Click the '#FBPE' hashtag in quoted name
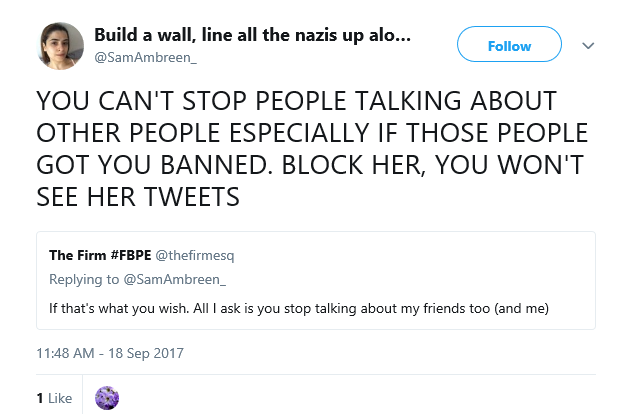Screen dimensions: 633x414 pos(130,255)
